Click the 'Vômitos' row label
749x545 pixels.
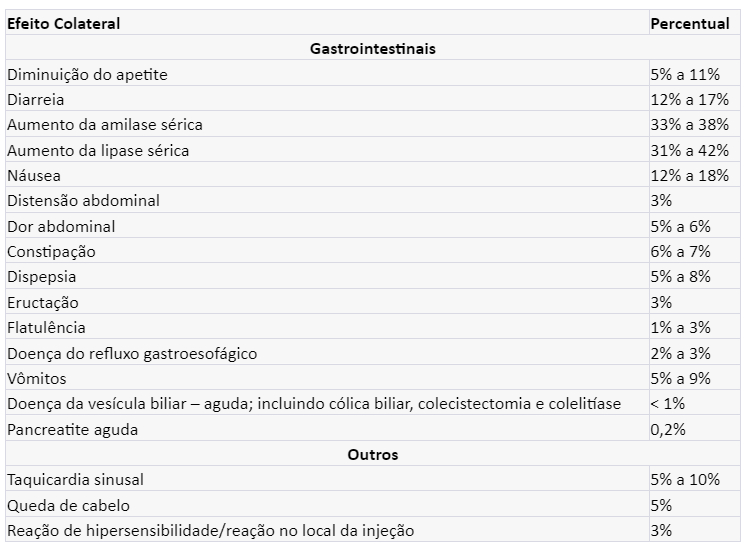(35, 378)
